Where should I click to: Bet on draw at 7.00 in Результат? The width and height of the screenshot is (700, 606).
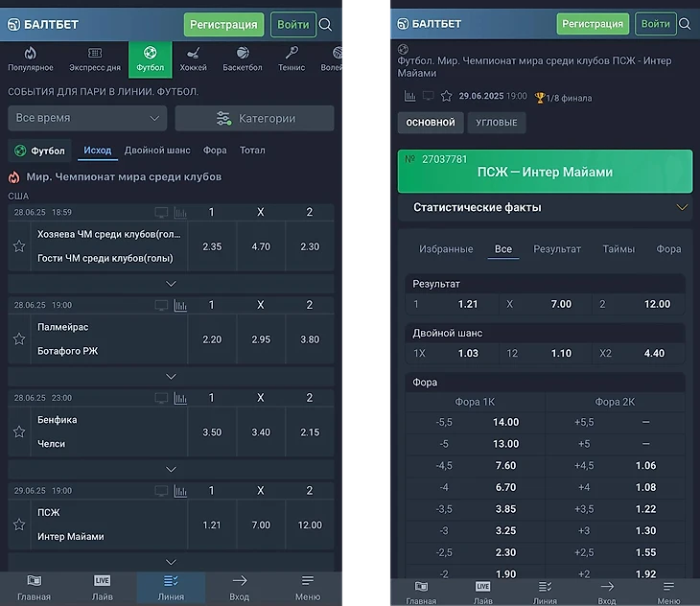(545, 304)
